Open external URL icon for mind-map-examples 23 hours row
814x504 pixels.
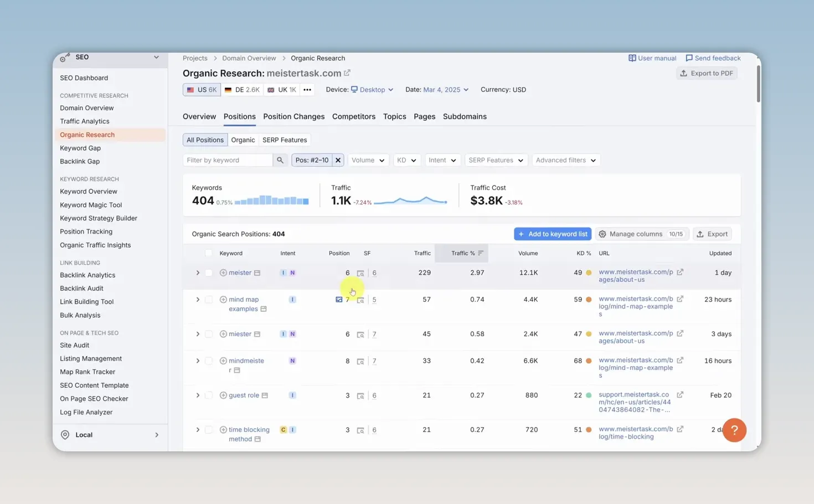(680, 299)
